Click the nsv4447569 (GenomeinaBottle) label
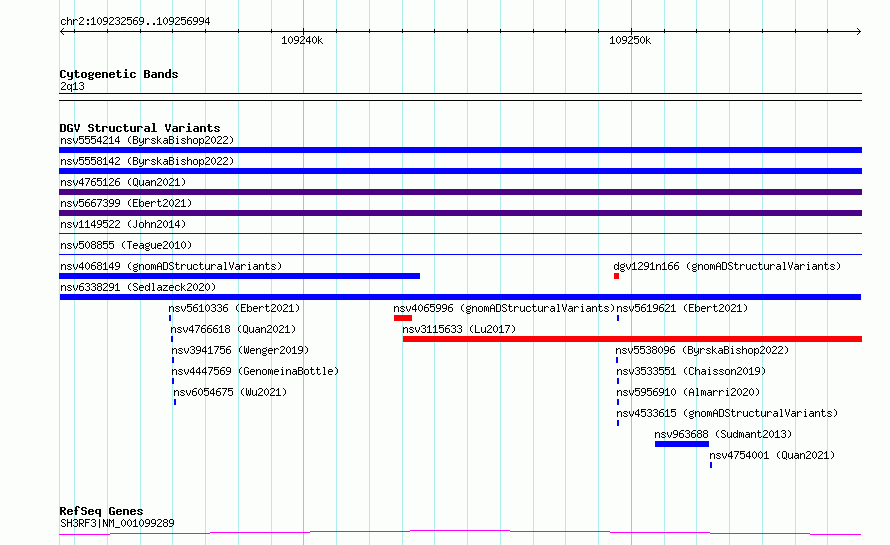 tap(255, 371)
